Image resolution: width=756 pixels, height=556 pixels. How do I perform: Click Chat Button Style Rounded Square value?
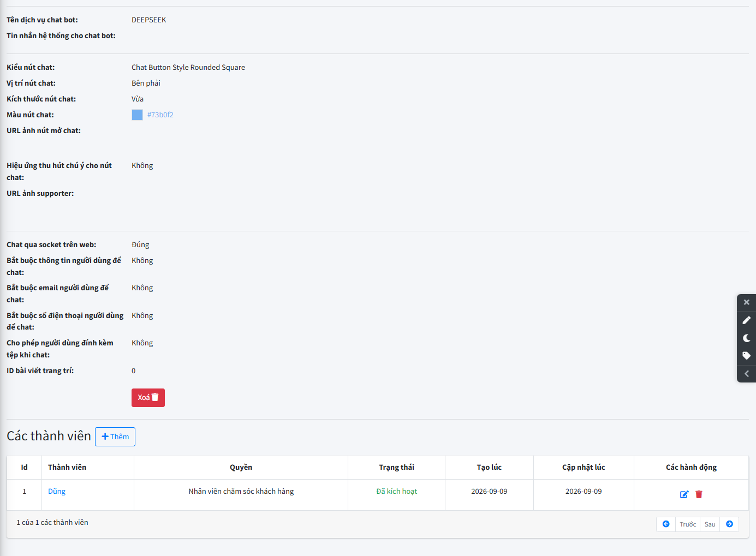click(188, 68)
